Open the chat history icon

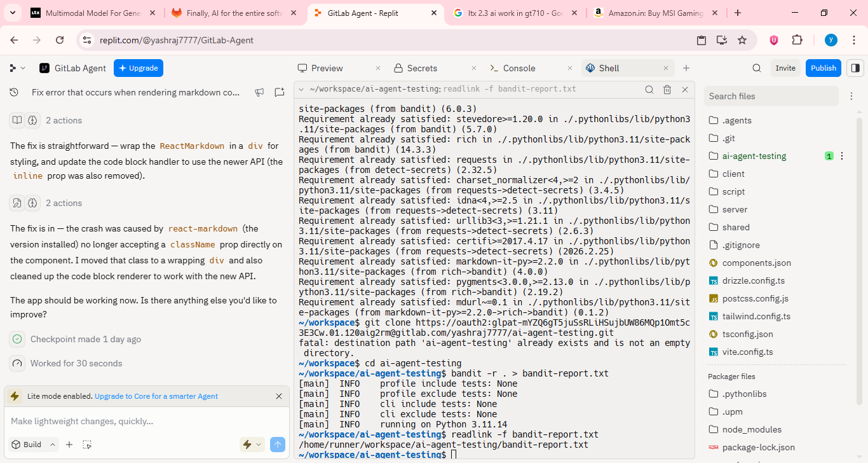pyautogui.click(x=15, y=92)
